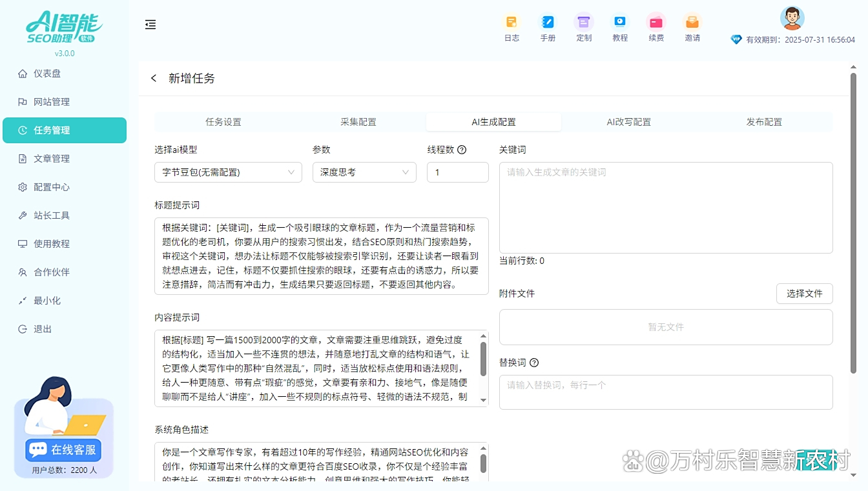
Task: Click the 线程数 help question icon
Action: [x=462, y=150]
